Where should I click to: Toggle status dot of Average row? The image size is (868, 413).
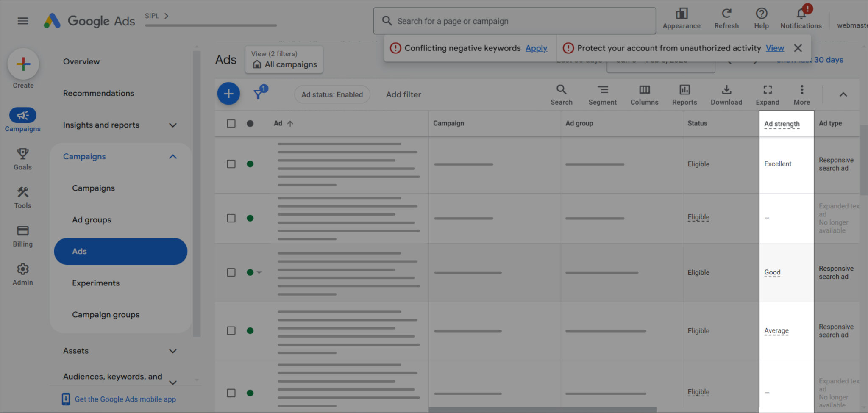tap(250, 331)
